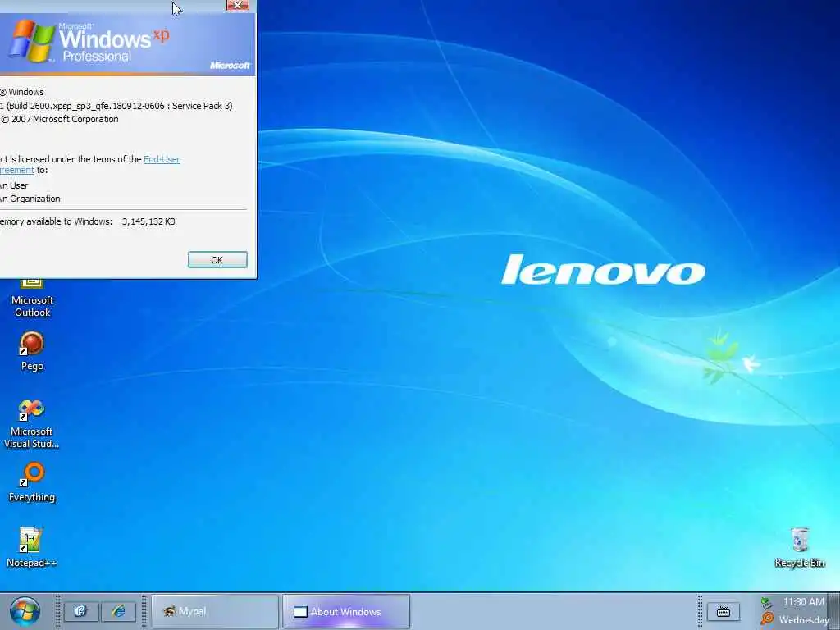Click OK in About Windows dialog
Viewport: 840px width, 630px height.
(x=217, y=260)
